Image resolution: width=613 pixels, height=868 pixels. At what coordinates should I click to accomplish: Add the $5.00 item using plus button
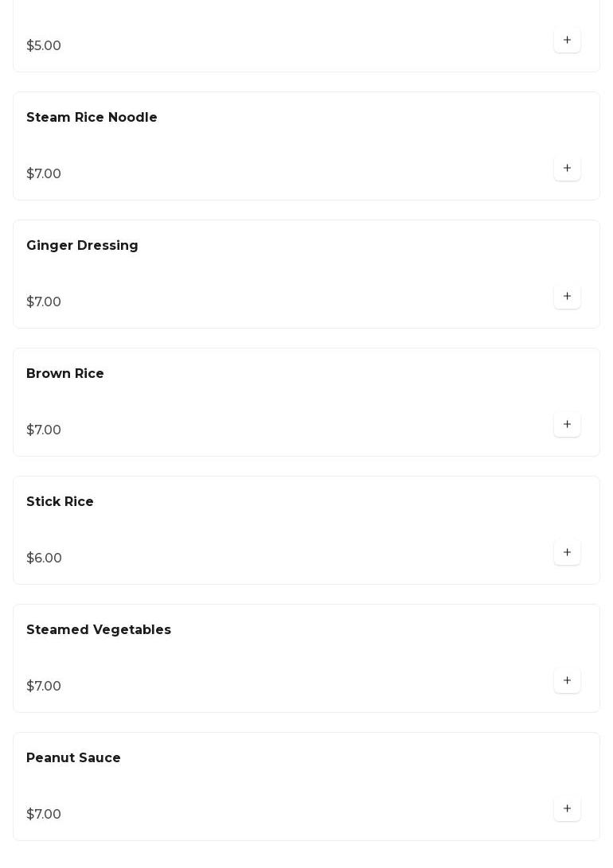tap(567, 41)
